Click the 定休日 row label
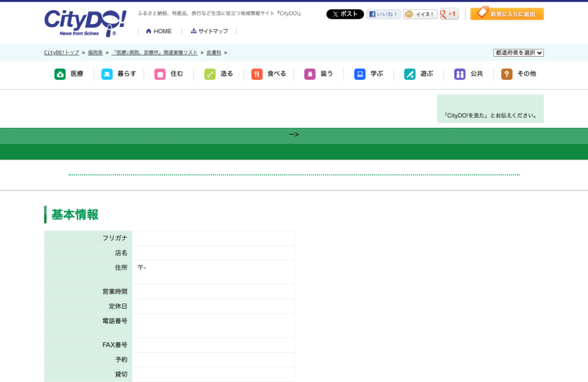 pyautogui.click(x=118, y=306)
